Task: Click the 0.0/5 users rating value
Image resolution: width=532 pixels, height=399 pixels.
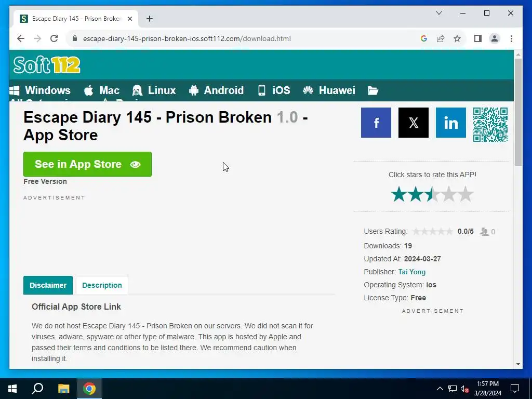Action: tap(465, 231)
